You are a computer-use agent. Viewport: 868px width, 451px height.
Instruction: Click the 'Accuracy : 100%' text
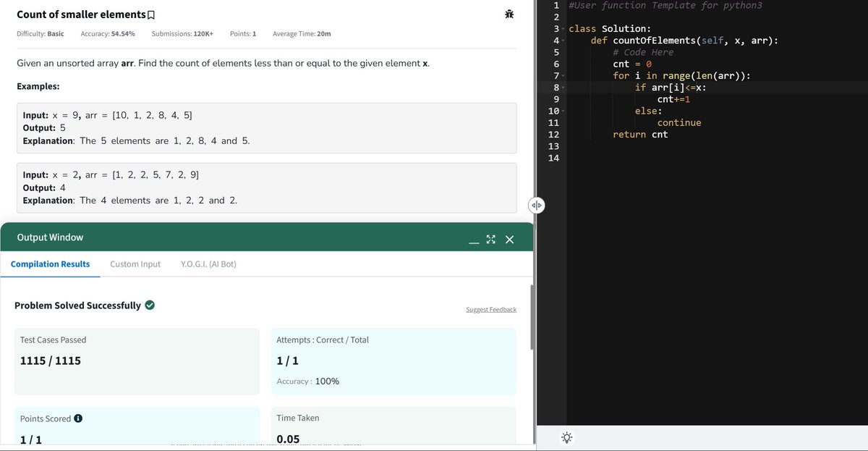(308, 382)
